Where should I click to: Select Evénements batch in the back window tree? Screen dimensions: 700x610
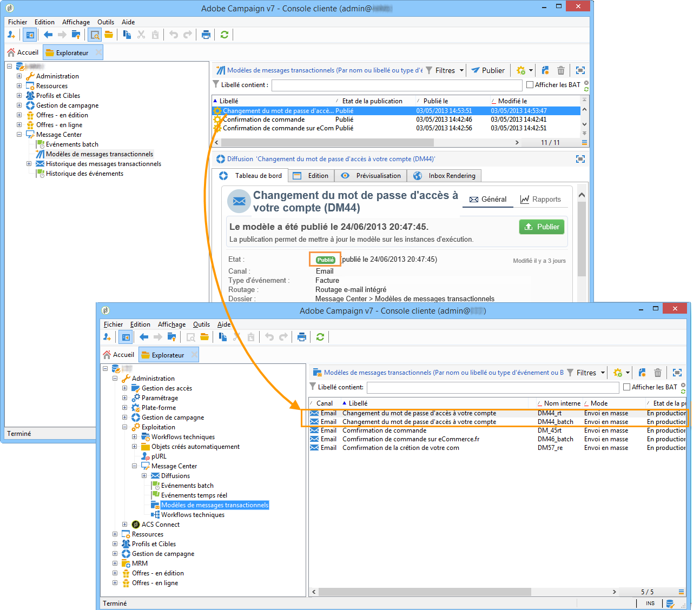[x=72, y=144]
